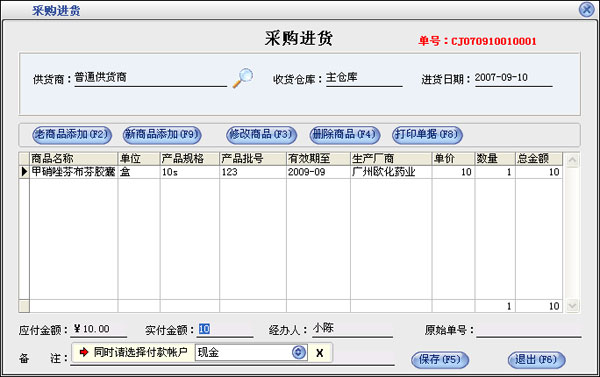Focus the 实付金额 input field
The image size is (600, 377).
click(225, 329)
